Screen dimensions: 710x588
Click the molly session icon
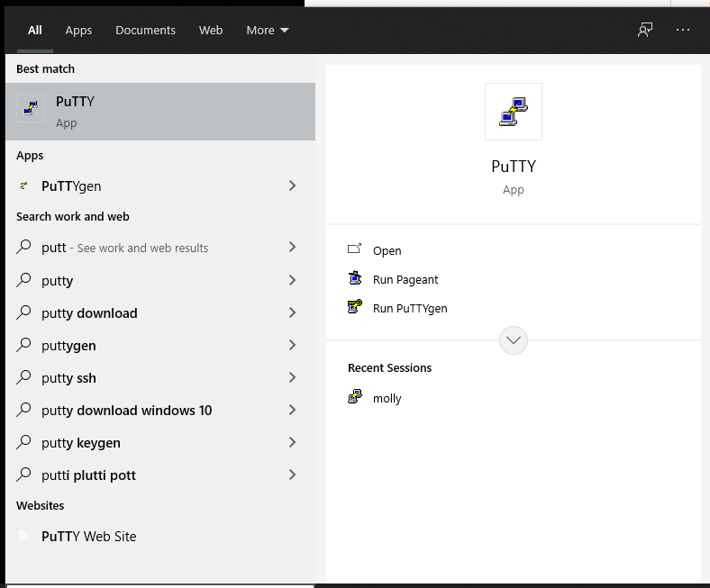(354, 396)
